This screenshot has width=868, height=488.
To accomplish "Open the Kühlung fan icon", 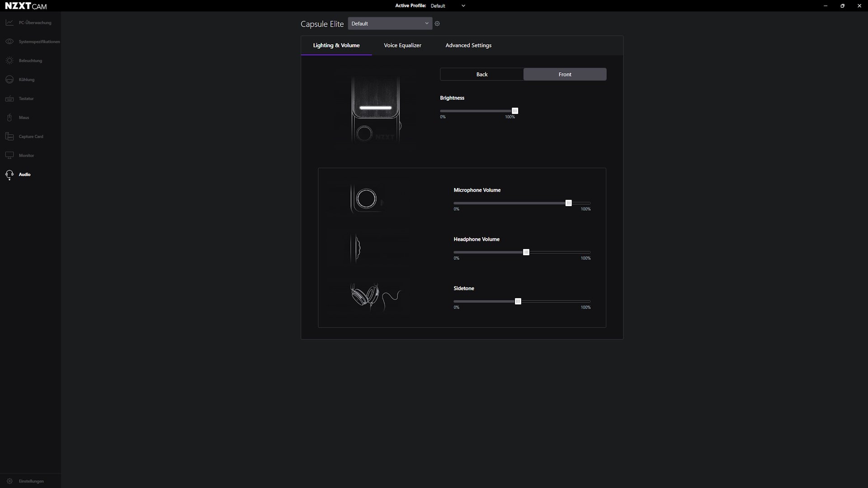I will point(9,80).
